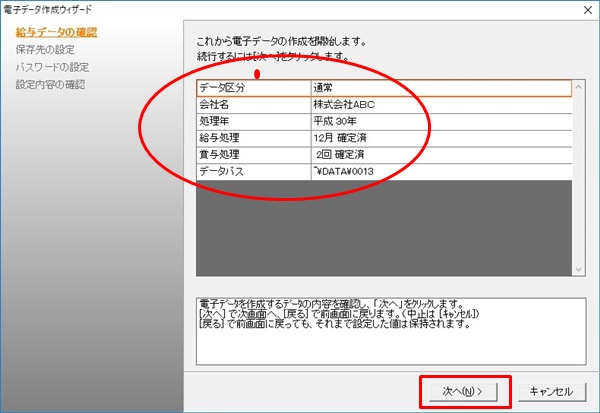Select the 平成 30年 cell

(x=442, y=122)
